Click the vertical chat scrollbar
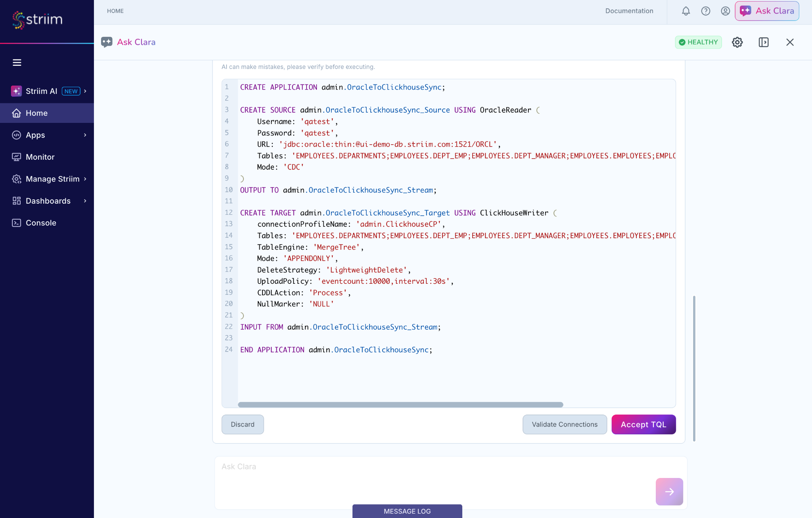The height and width of the screenshot is (518, 812). [694, 369]
